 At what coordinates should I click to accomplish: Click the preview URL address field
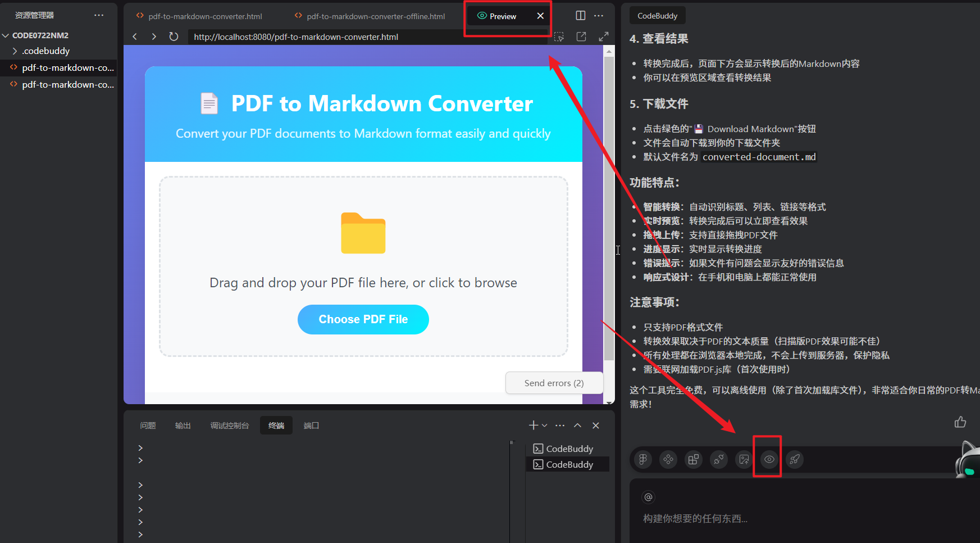(x=367, y=37)
